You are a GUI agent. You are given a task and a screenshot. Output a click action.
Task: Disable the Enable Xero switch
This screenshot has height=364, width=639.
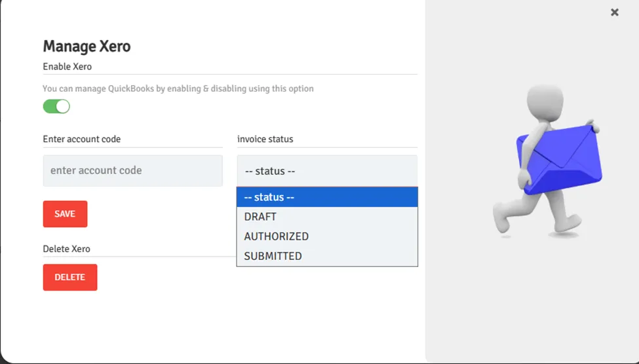[56, 107]
